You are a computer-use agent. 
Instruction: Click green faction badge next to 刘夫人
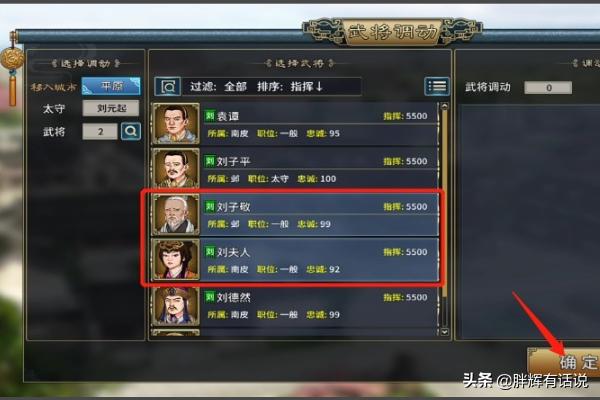(x=210, y=252)
